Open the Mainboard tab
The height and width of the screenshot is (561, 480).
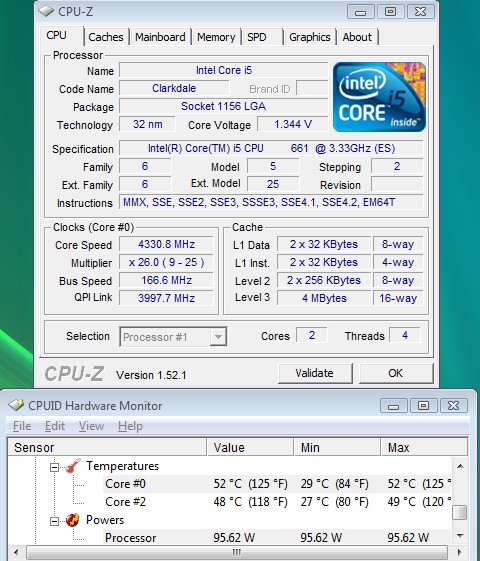[160, 37]
